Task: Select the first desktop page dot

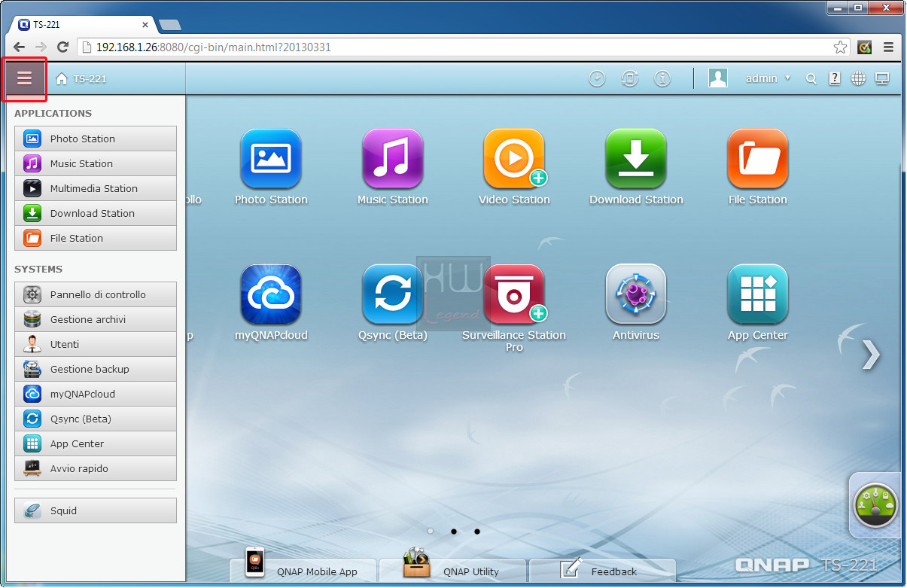Action: (x=430, y=532)
